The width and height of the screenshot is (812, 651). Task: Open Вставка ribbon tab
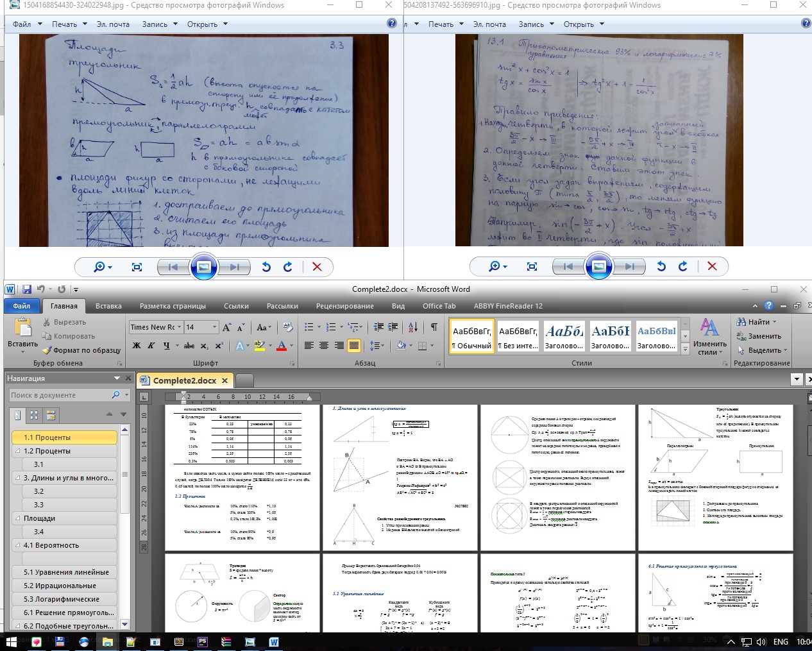pyautogui.click(x=108, y=306)
